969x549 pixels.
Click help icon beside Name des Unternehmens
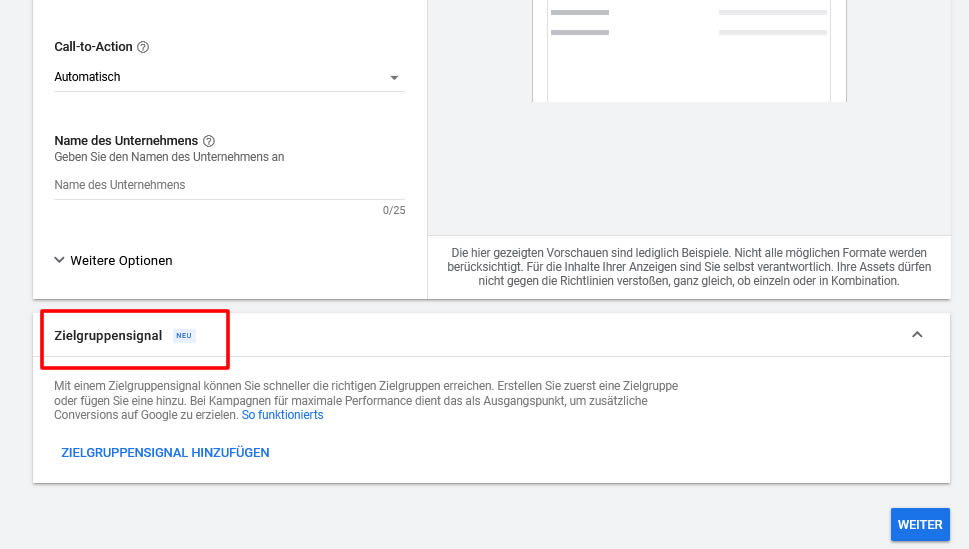click(x=209, y=141)
